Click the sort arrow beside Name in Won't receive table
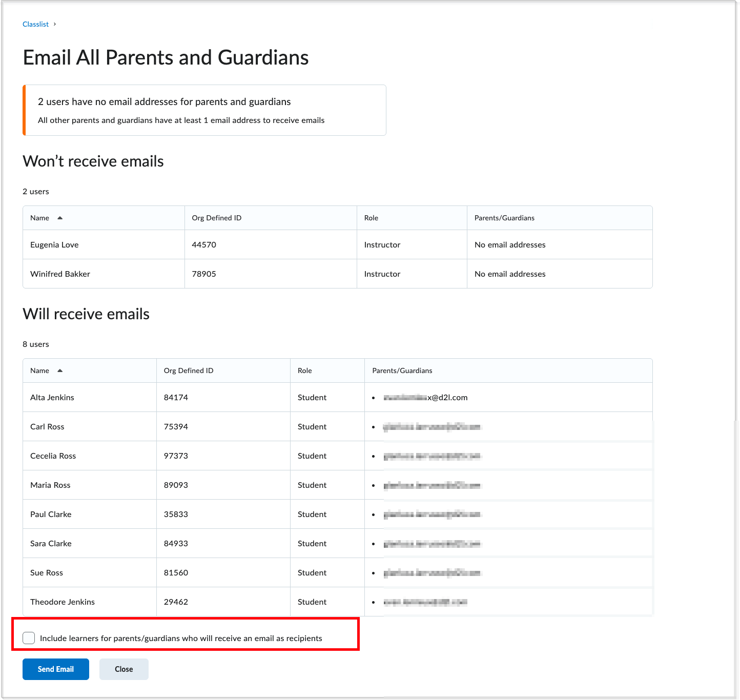The width and height of the screenshot is (740, 700). [x=60, y=217]
